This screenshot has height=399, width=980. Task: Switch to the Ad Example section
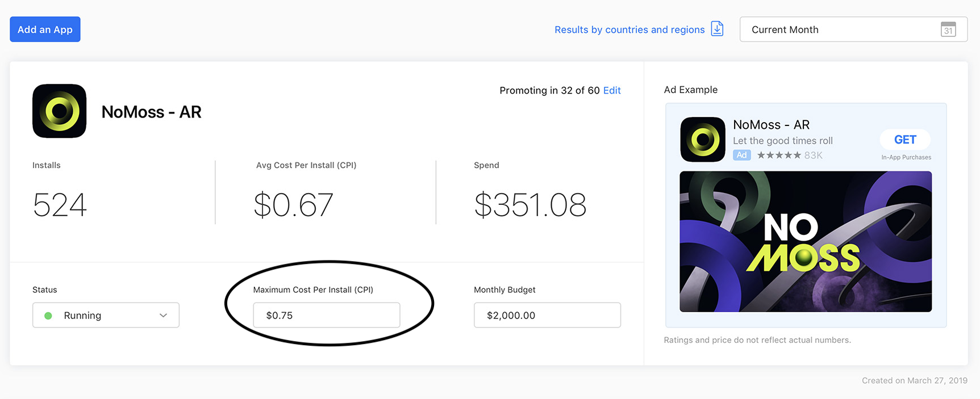(691, 90)
